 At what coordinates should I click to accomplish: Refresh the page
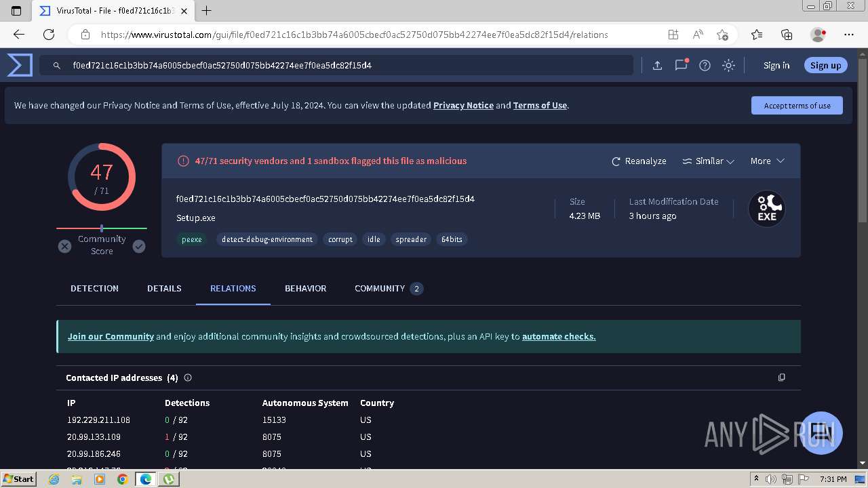49,35
